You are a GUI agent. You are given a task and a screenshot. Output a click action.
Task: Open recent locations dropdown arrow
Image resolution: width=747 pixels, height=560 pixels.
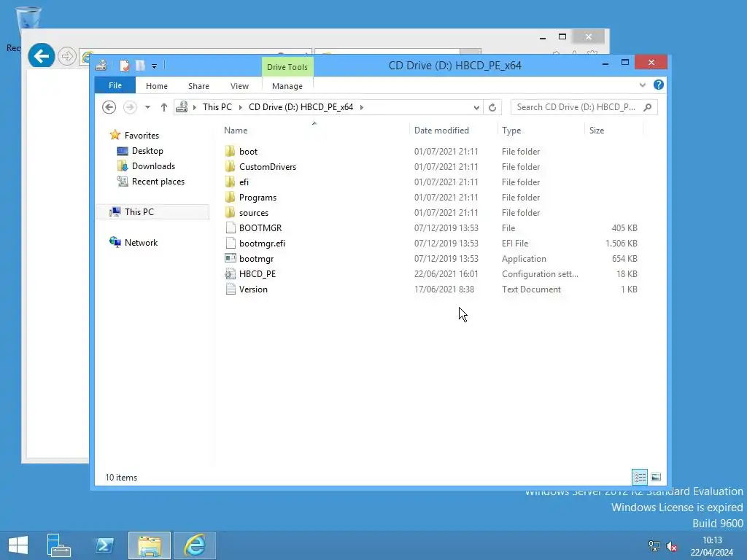pos(147,107)
